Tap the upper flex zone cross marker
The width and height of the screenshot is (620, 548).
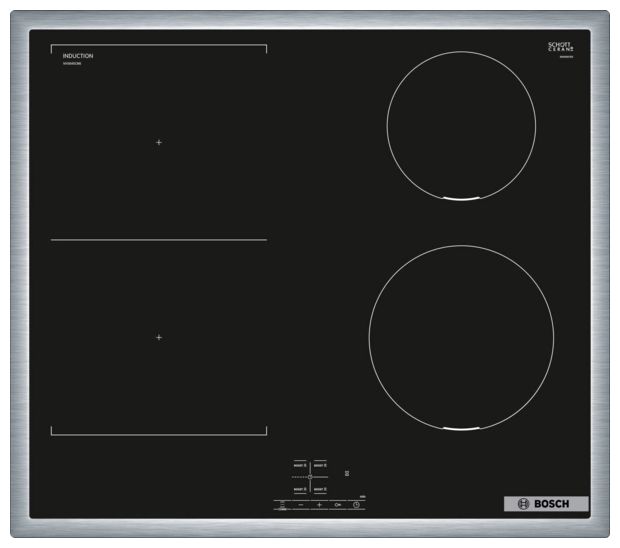[x=159, y=142]
